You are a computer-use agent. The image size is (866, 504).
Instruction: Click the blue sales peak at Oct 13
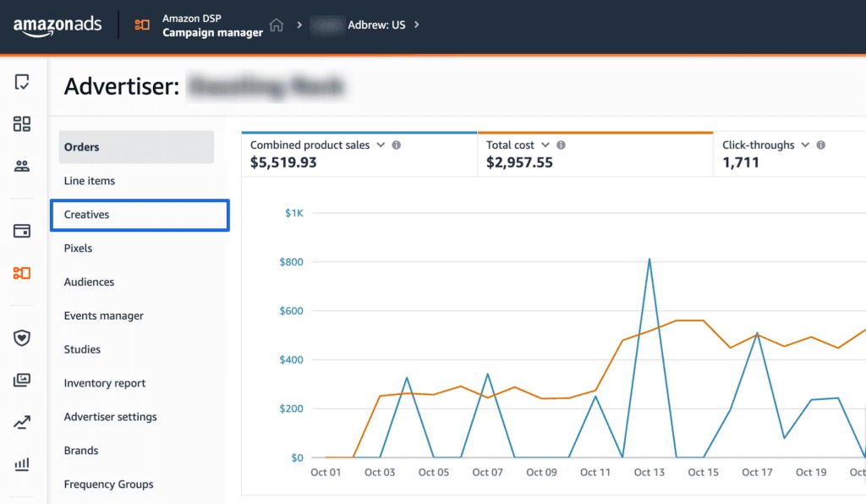[649, 260]
